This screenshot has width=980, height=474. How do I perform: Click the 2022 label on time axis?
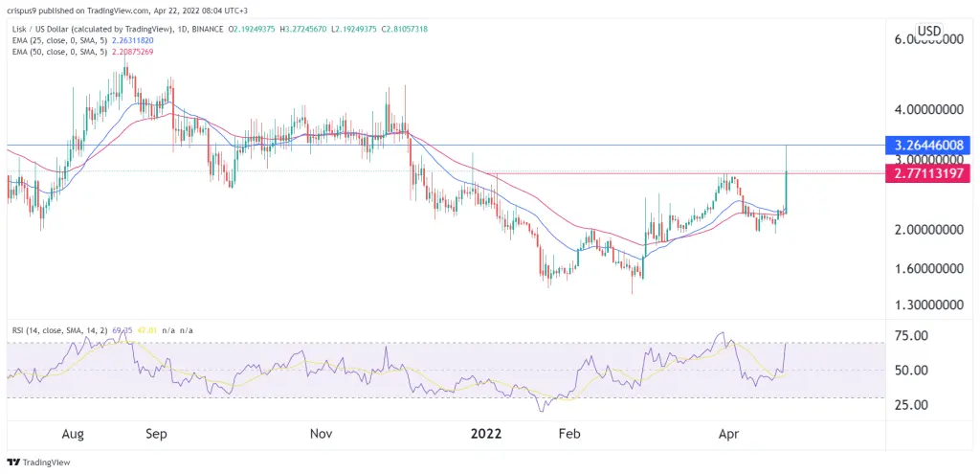(487, 434)
